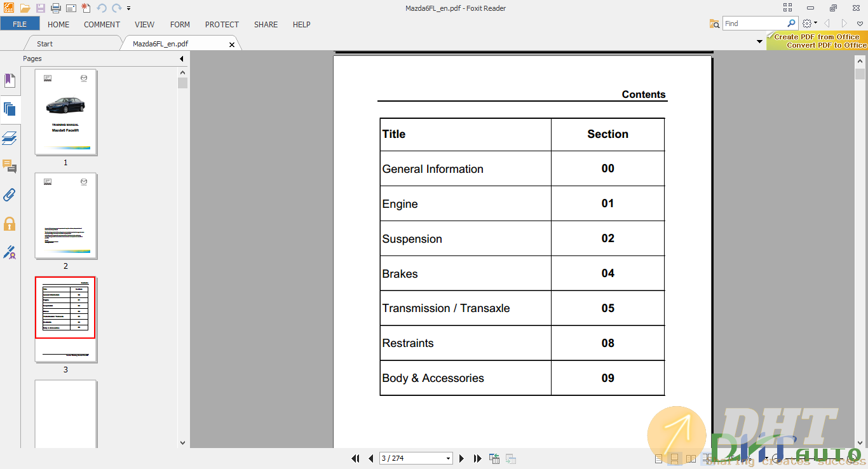Open the advanced search folder icon
Screen dimensions: 868x469
pyautogui.click(x=714, y=24)
